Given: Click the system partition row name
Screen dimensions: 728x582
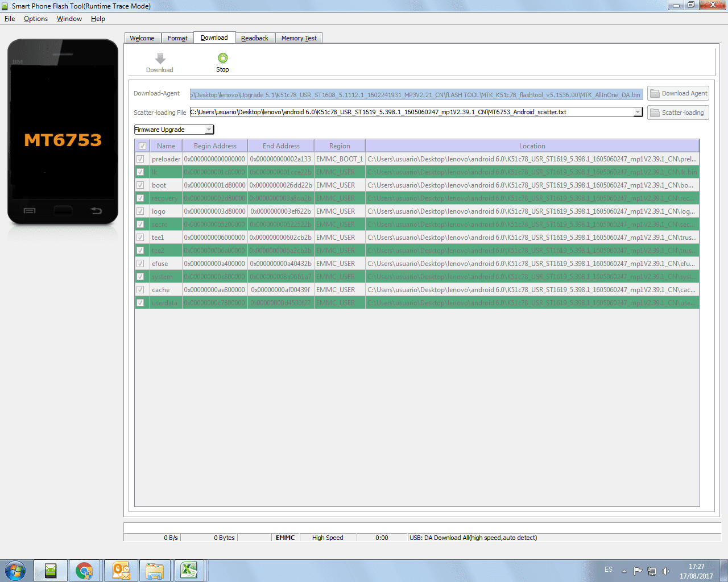Looking at the screenshot, I should (166, 277).
